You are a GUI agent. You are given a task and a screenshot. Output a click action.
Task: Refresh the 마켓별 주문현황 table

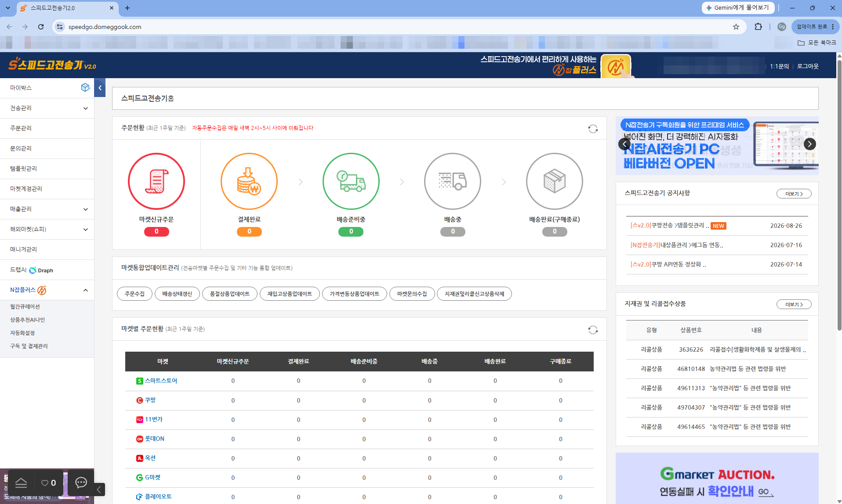tap(593, 330)
